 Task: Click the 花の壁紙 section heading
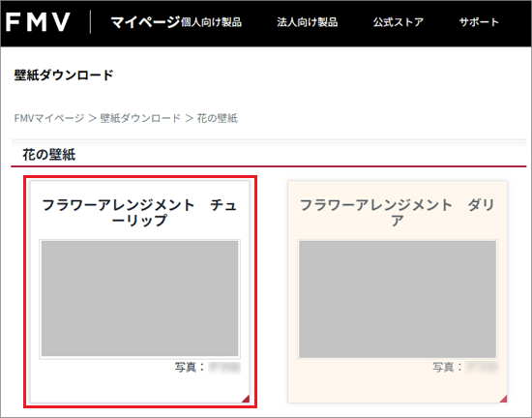pyautogui.click(x=49, y=155)
